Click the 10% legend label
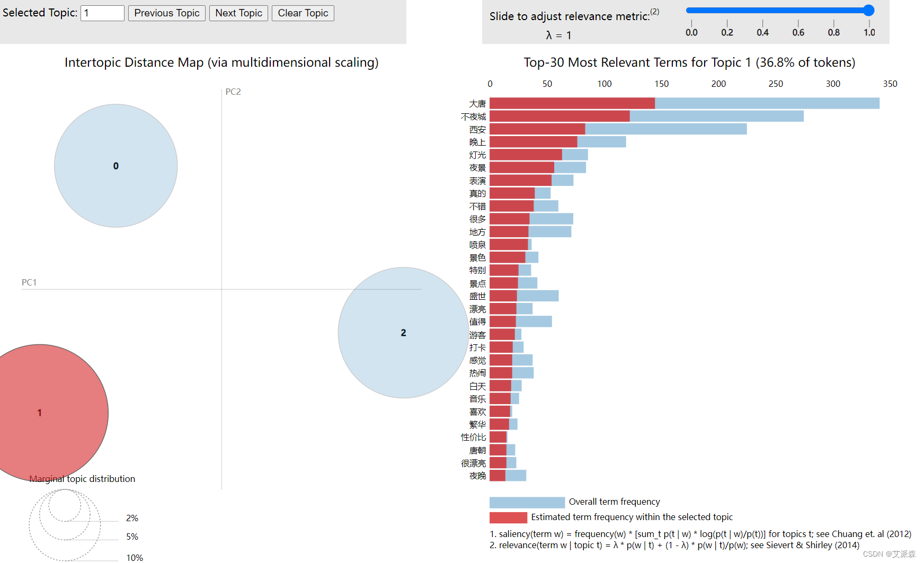This screenshot has height=563, width=924. 135,557
